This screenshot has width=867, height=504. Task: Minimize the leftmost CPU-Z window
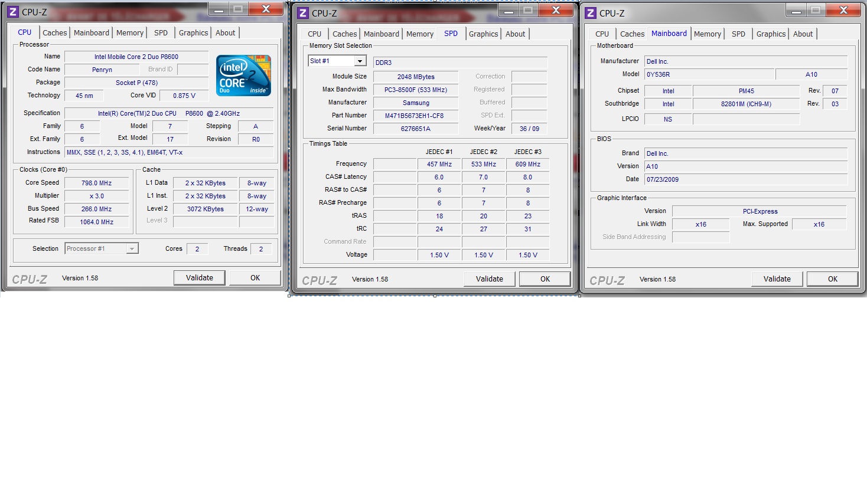click(219, 9)
